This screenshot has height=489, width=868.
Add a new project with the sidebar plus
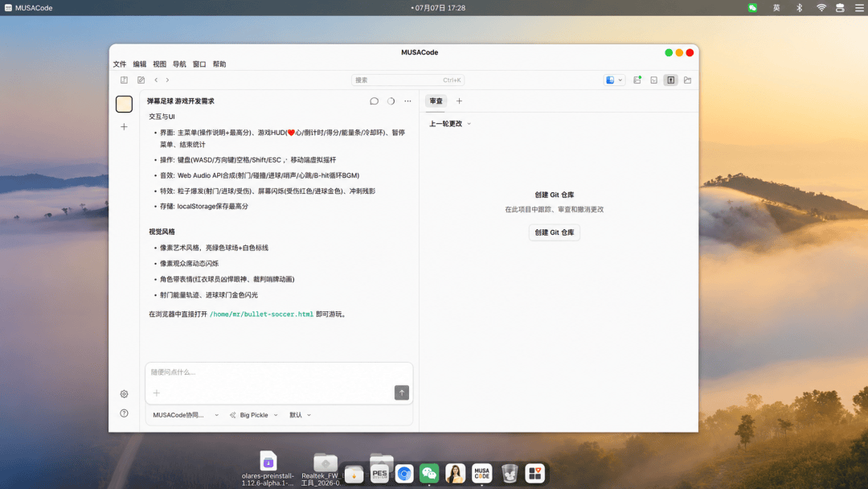(x=124, y=127)
